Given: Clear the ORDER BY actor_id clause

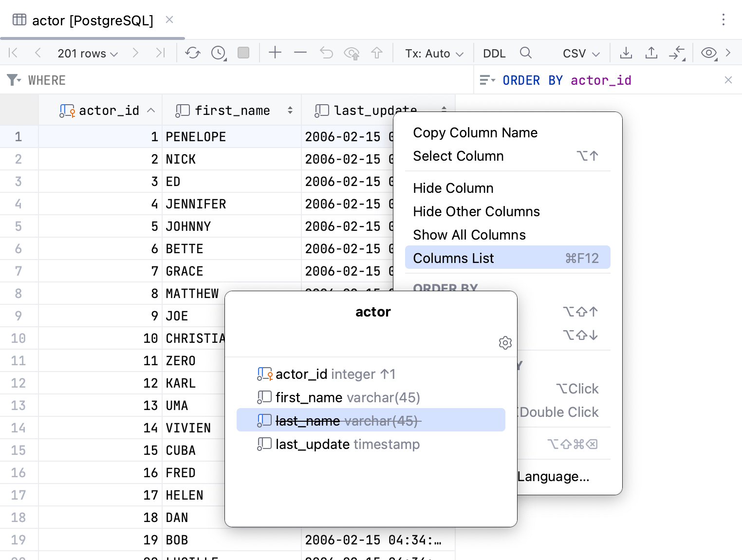Looking at the screenshot, I should [x=728, y=80].
